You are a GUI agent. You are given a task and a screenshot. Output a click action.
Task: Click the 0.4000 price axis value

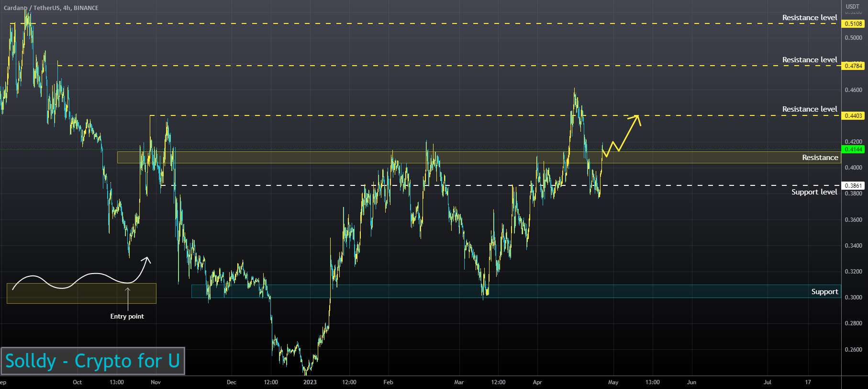854,168
